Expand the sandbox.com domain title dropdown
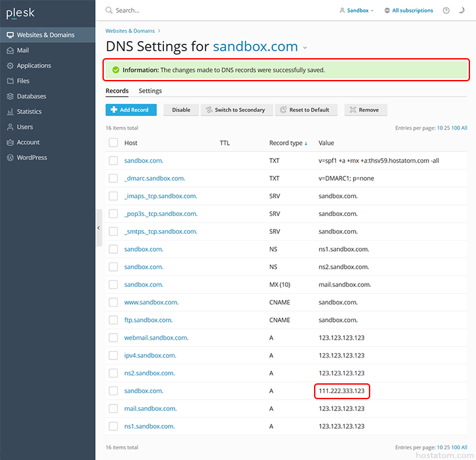Viewport: 476px width, 460px height. tap(305, 48)
